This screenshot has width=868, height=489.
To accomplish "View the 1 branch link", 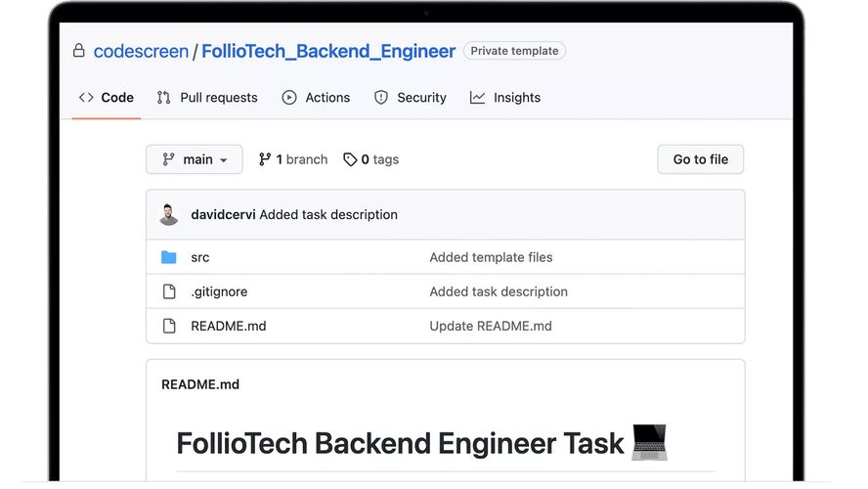I will coord(293,159).
